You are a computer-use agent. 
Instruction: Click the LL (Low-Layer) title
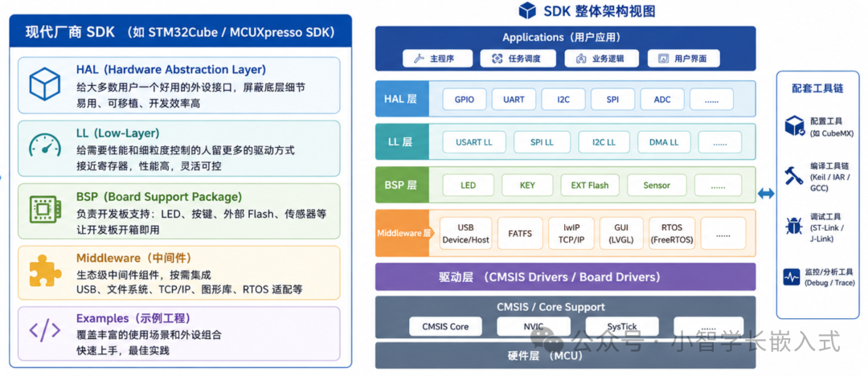[x=118, y=133]
